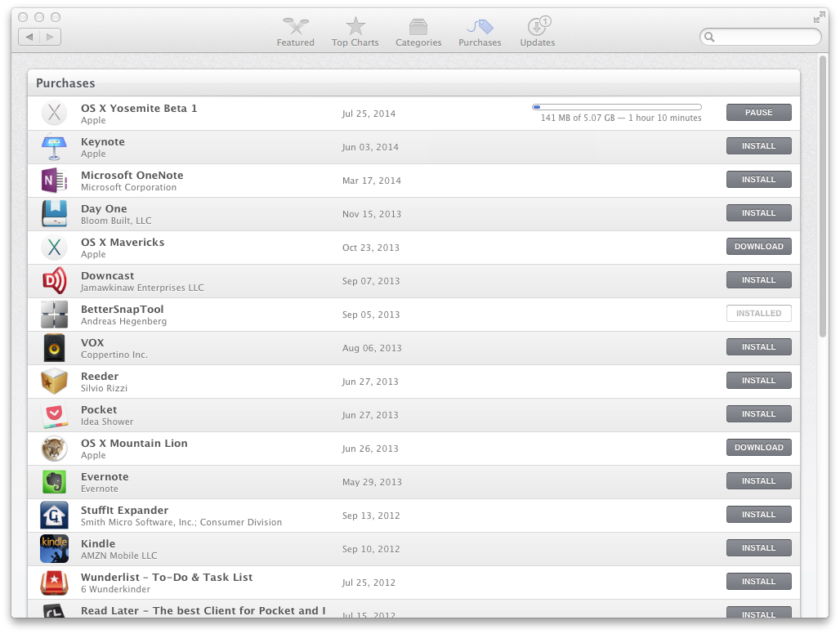Viewport: 840px width, 634px height.
Task: Click the Kindle app icon
Action: (x=54, y=549)
